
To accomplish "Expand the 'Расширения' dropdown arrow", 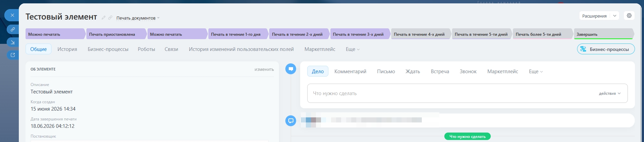I will pos(615,16).
